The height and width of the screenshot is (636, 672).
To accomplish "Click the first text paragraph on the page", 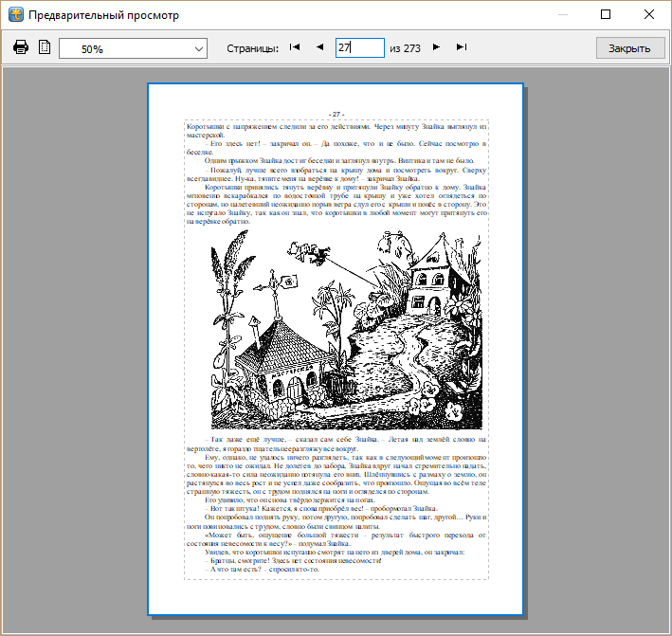I will click(x=336, y=130).
